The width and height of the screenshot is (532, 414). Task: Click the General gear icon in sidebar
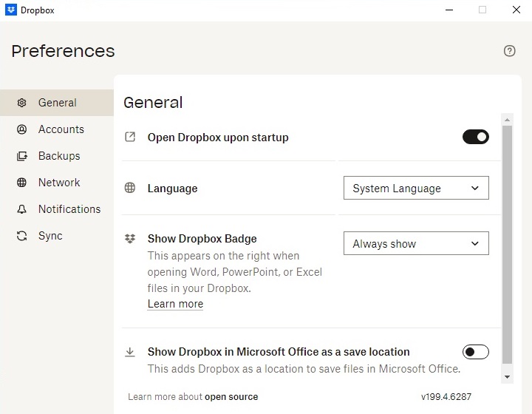pyautogui.click(x=21, y=103)
